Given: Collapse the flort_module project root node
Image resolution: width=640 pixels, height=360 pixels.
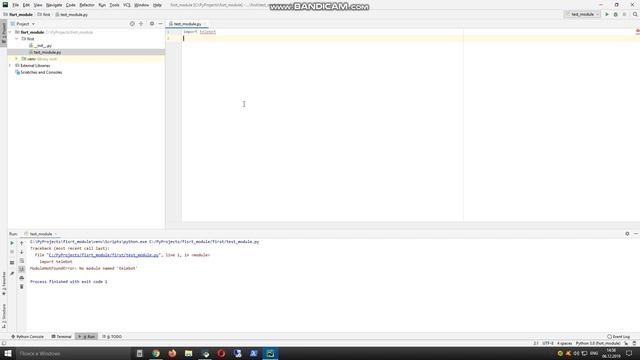Looking at the screenshot, I should [10, 32].
